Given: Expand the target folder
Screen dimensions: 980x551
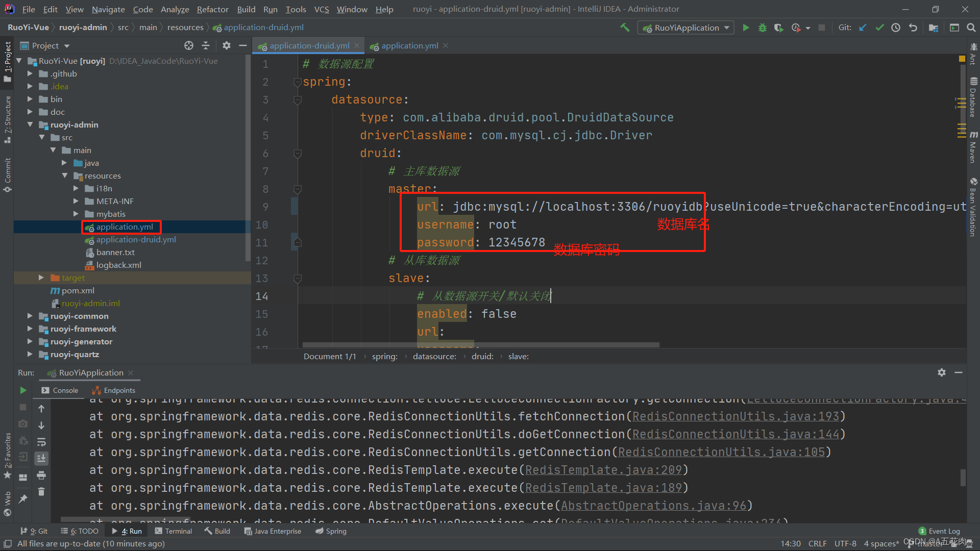Looking at the screenshot, I should 41,278.
